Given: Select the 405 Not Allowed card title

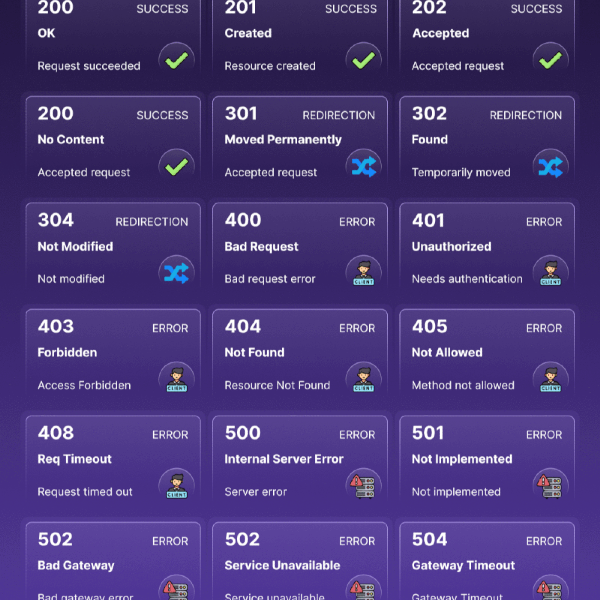Looking at the screenshot, I should (x=447, y=352).
